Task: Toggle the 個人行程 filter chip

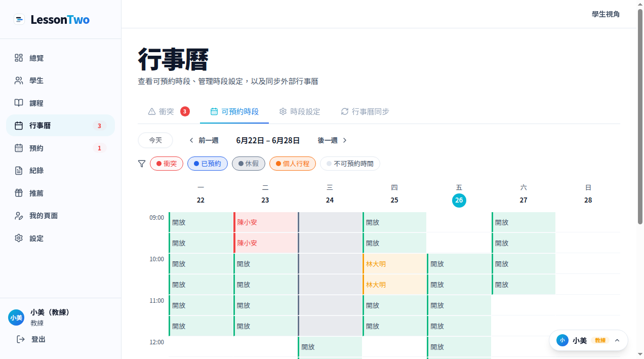Action: 293,164
